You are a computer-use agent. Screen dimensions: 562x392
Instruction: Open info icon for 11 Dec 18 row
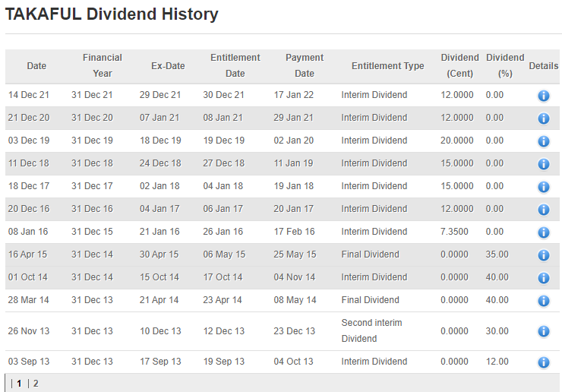(x=544, y=164)
